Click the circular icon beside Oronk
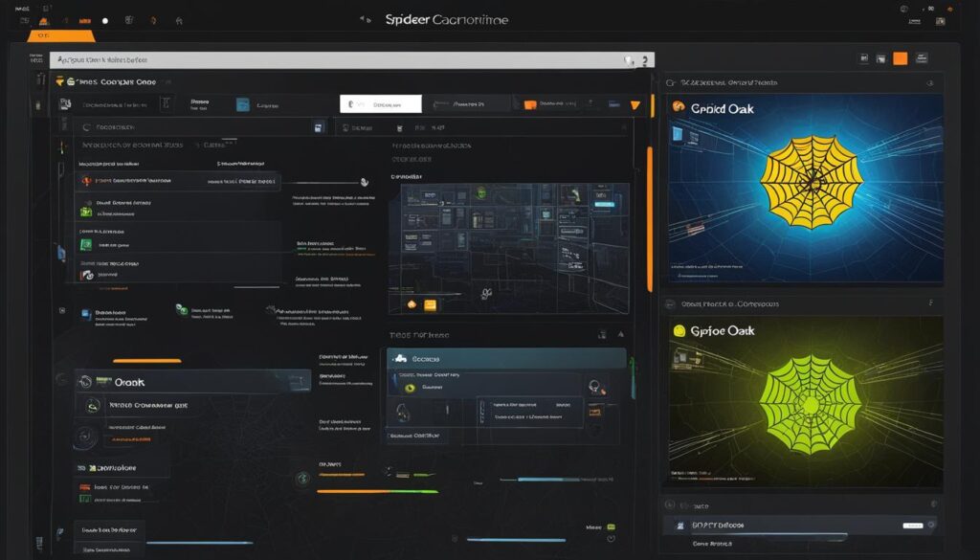The height and width of the screenshot is (560, 980). coord(85,382)
